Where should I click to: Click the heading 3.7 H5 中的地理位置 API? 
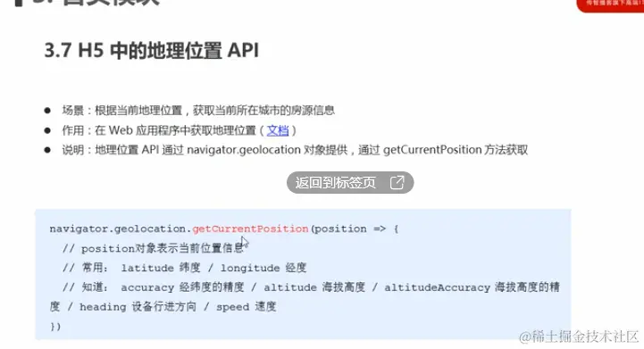[152, 51]
